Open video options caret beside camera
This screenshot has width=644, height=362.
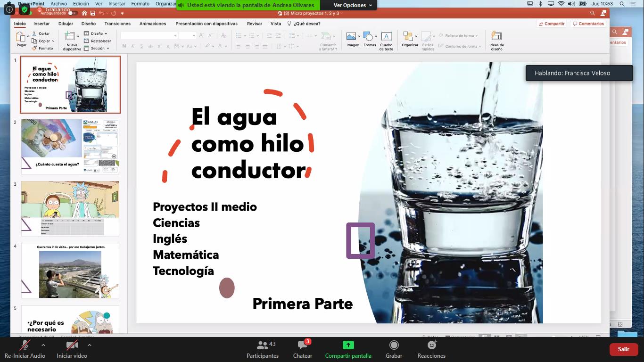point(90,345)
